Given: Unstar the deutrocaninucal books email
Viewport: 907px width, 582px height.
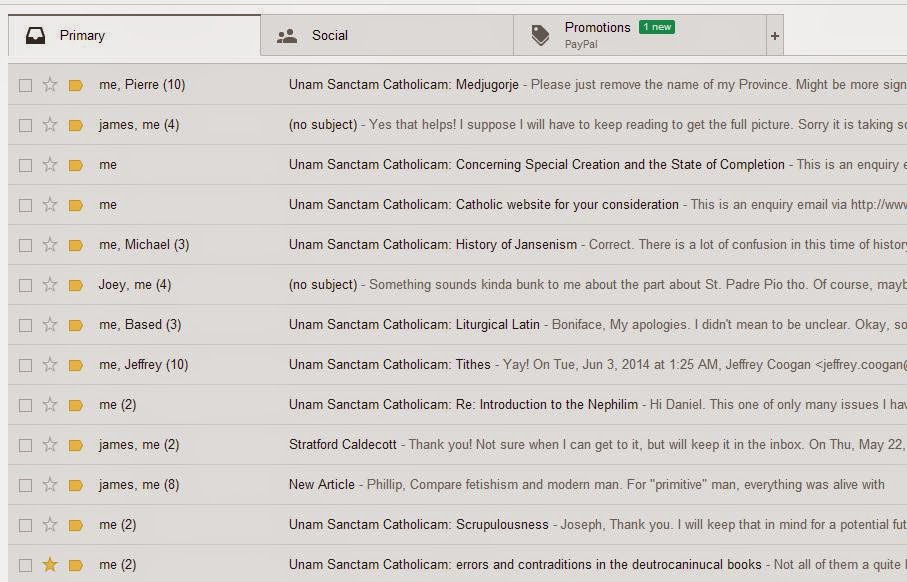Looking at the screenshot, I should click(50, 565).
